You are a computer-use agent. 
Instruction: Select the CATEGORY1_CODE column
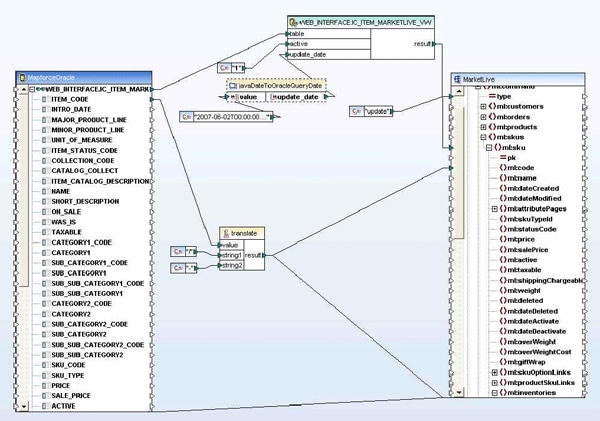click(82, 242)
